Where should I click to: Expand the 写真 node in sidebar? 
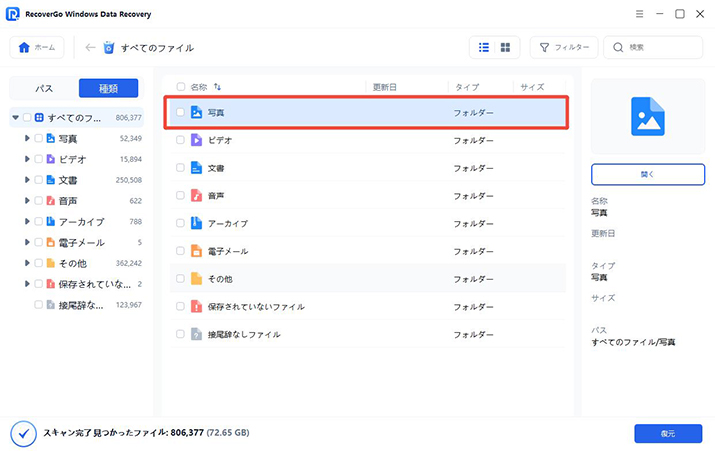click(x=27, y=138)
